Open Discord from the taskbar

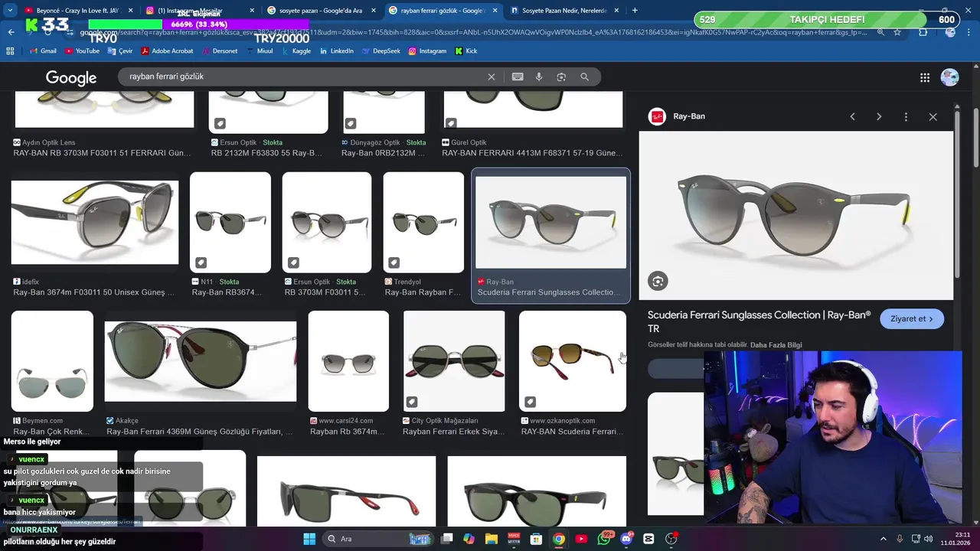coord(627,539)
